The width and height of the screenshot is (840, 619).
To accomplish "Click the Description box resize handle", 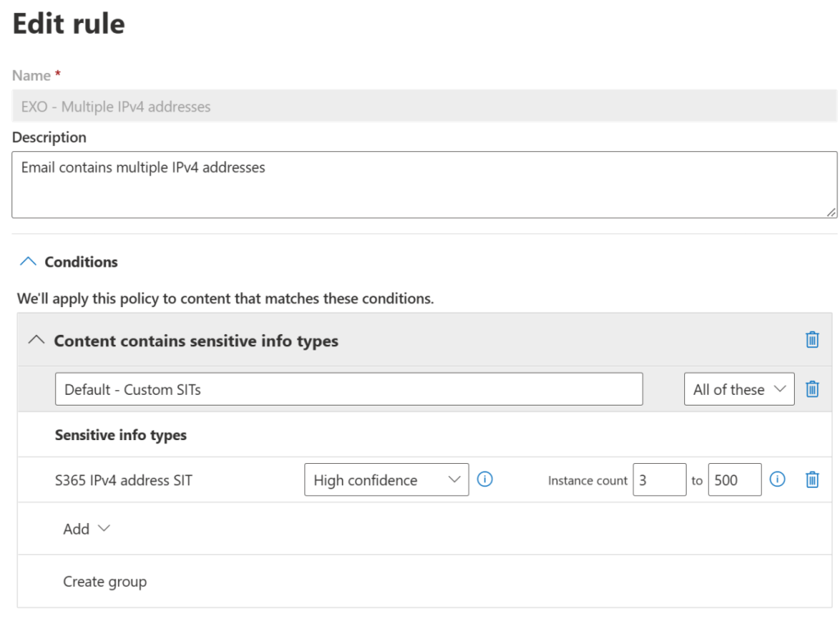I will tap(831, 212).
